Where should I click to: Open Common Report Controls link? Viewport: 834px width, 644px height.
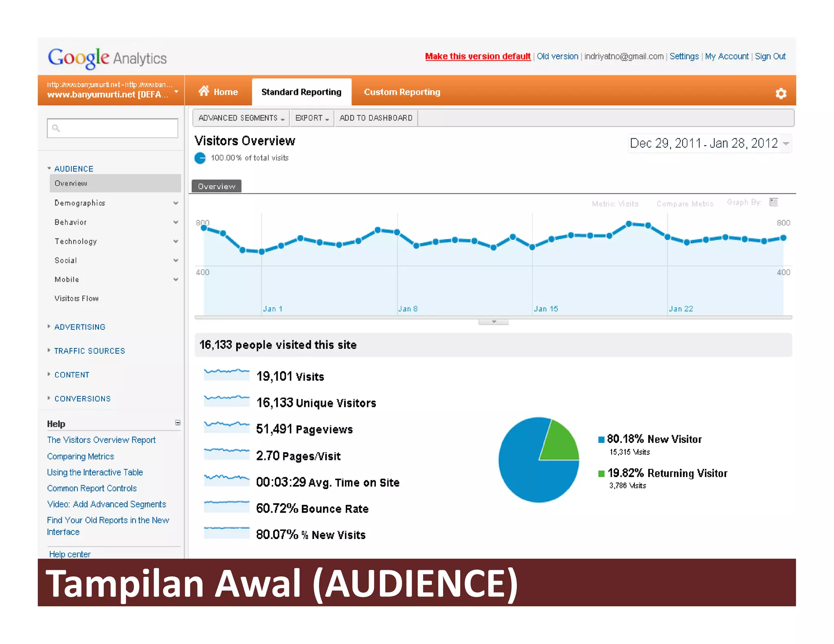(x=92, y=488)
